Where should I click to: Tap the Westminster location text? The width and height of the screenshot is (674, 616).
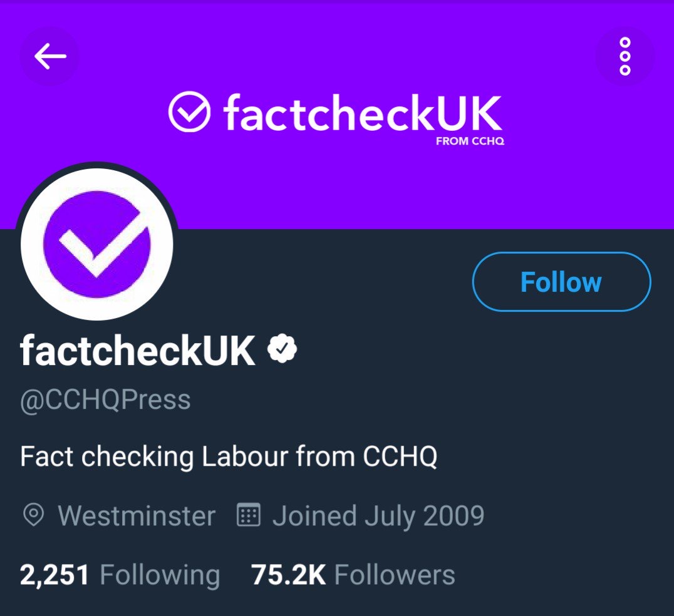[x=137, y=516]
